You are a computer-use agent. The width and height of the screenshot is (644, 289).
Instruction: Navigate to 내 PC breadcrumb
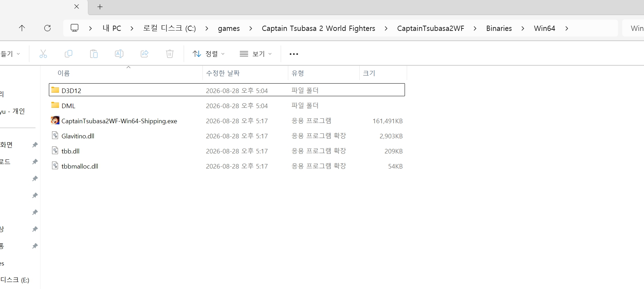tap(112, 28)
